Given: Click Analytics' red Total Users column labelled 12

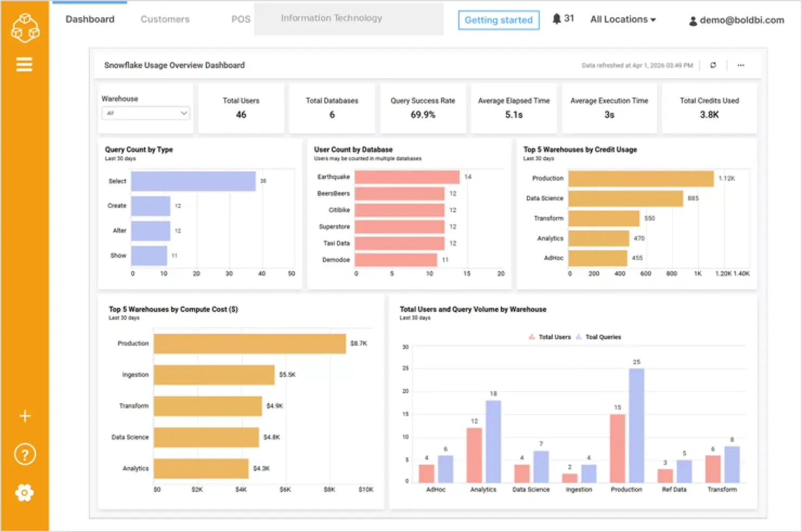Looking at the screenshot, I should tap(474, 455).
